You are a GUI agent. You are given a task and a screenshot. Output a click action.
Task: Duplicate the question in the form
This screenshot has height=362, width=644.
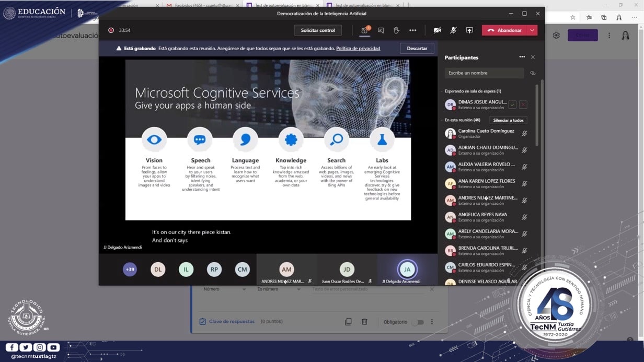point(348,322)
